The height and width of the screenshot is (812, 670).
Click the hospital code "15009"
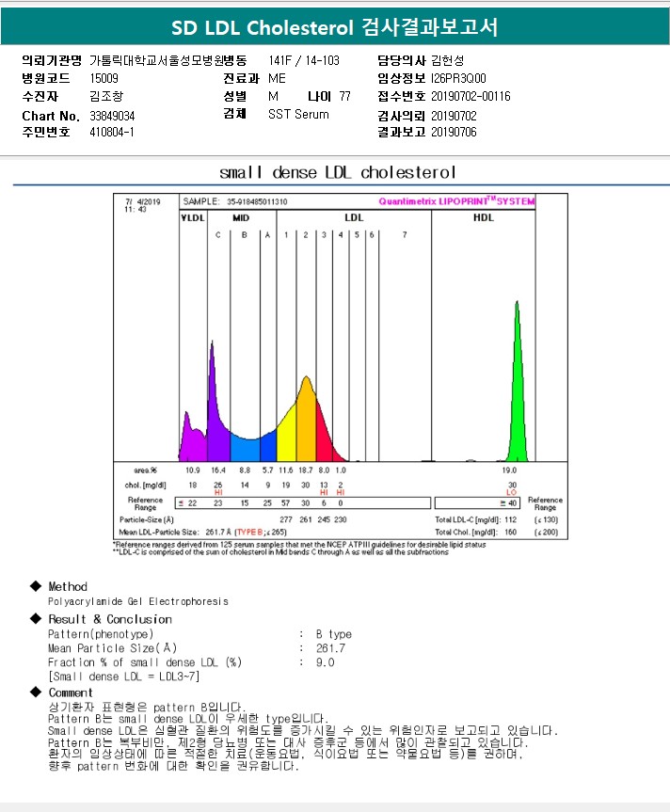104,78
